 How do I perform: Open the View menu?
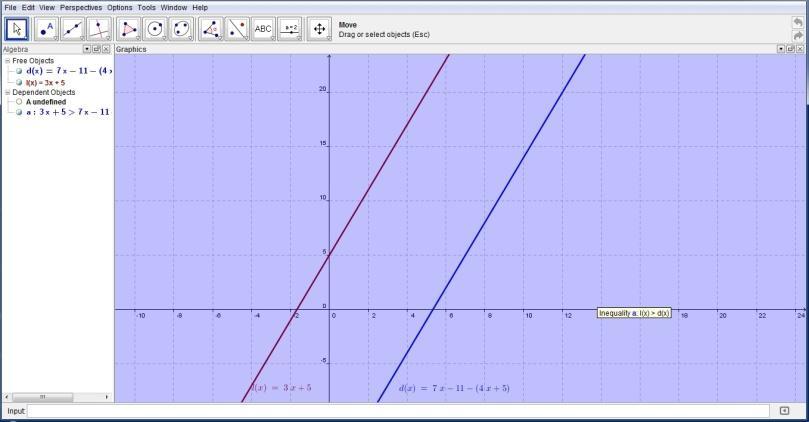tap(47, 8)
